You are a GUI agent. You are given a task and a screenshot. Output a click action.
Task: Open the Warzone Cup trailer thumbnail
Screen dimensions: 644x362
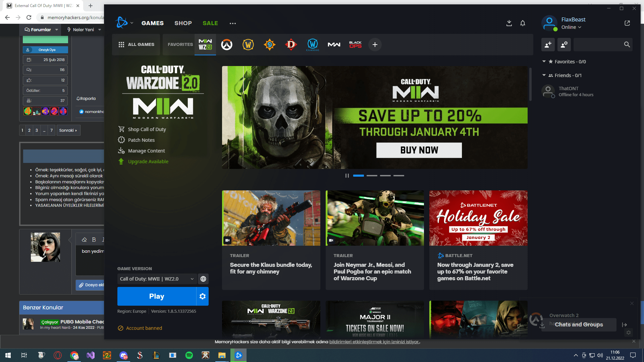(x=375, y=218)
